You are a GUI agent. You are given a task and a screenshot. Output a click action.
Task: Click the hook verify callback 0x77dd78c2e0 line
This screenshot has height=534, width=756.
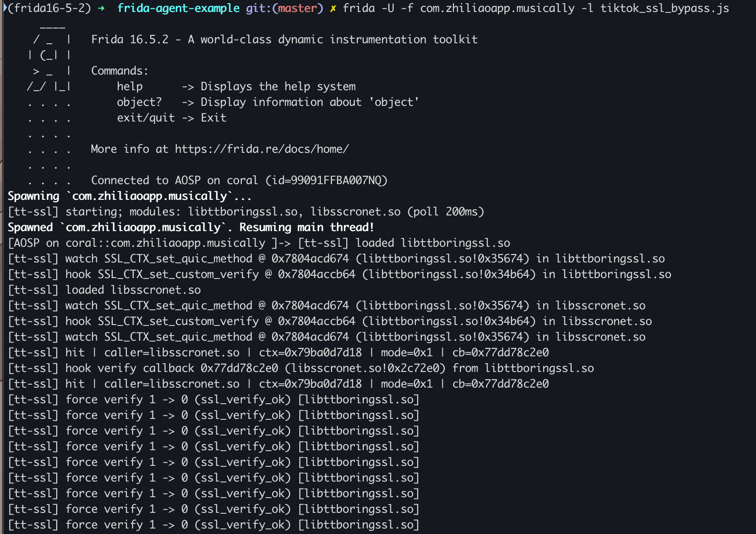[x=301, y=368]
